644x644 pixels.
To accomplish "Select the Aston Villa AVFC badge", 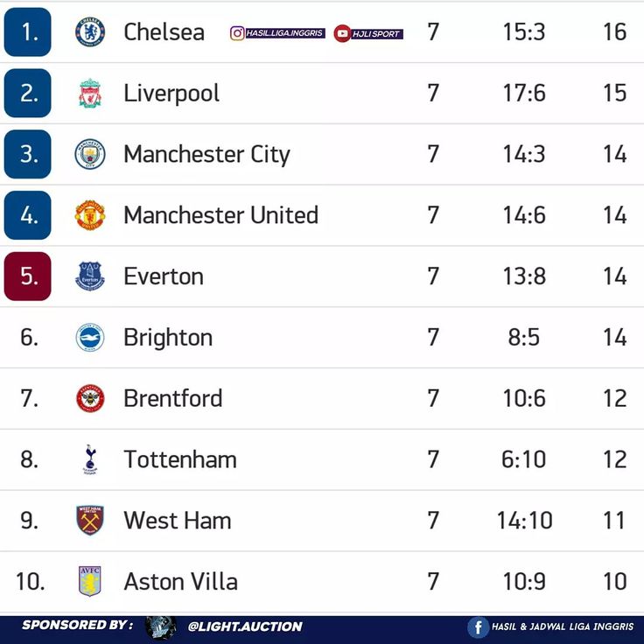I will [x=90, y=581].
